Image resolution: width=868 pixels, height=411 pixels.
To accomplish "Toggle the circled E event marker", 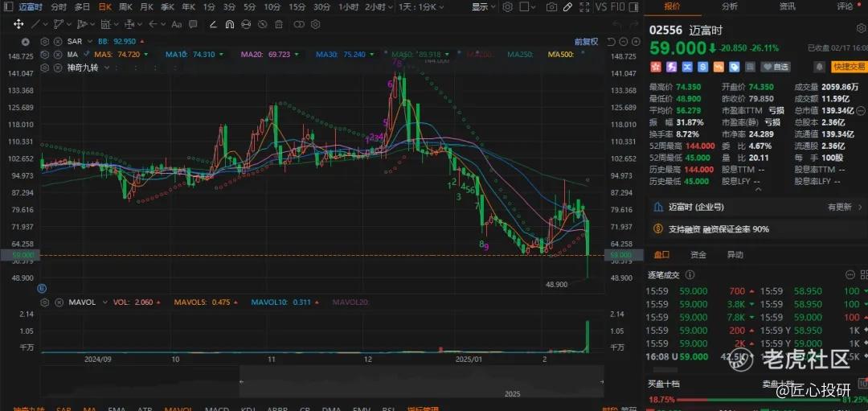I will (42, 288).
